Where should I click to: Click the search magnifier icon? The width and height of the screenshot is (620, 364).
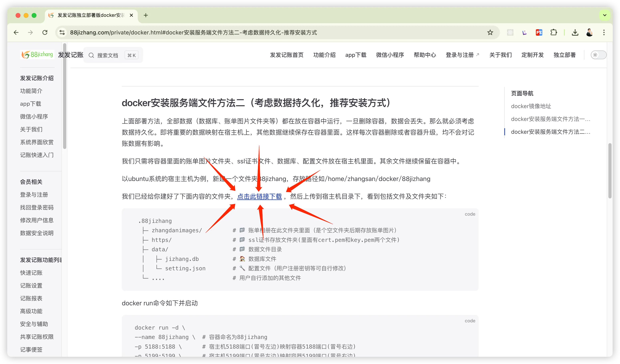point(91,55)
